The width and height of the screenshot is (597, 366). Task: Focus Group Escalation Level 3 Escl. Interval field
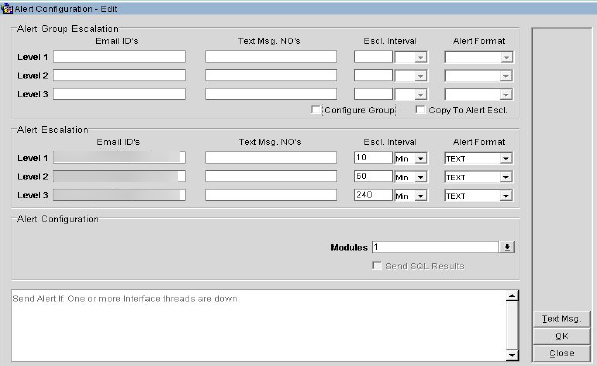[373, 94]
